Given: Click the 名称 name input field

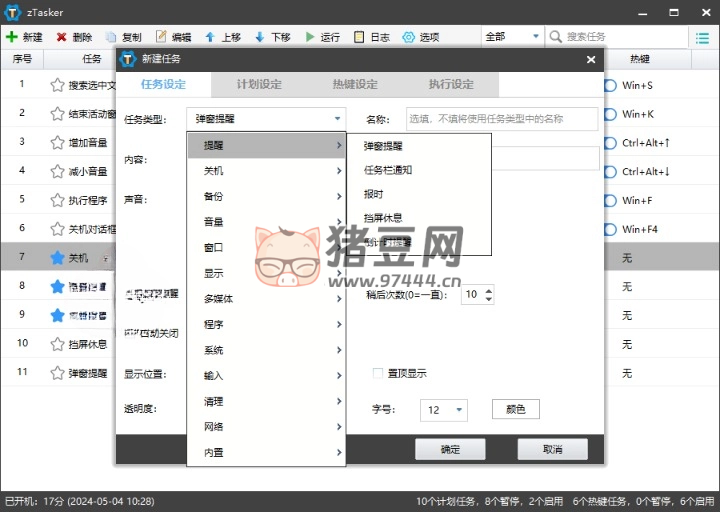Looking at the screenshot, I should coord(501,119).
